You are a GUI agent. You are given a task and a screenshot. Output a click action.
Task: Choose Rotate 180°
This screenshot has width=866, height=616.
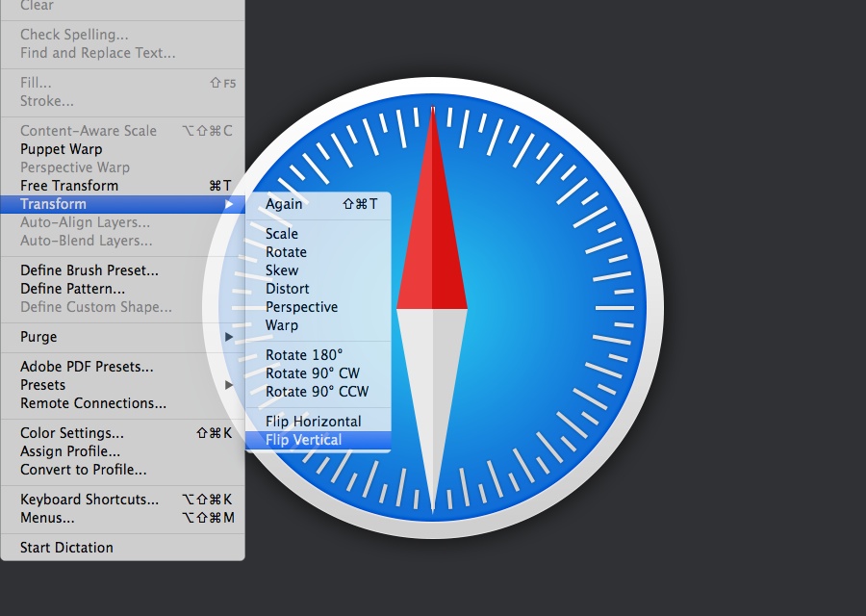318,355
